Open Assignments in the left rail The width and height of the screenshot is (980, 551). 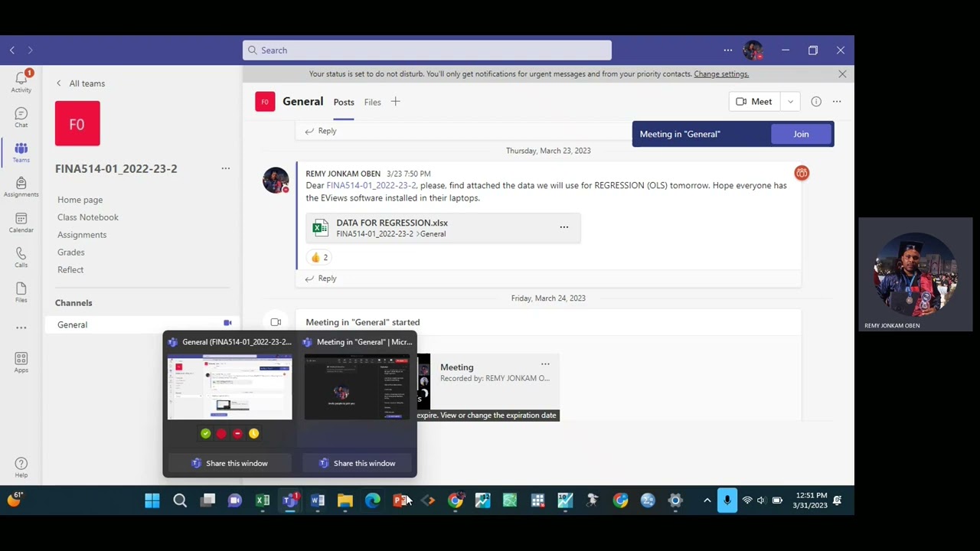pos(21,187)
